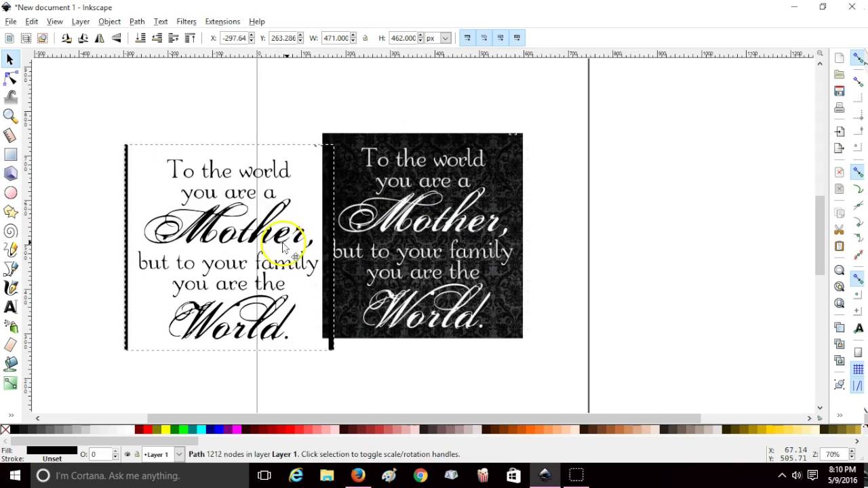
Task: Toggle Layer 1 visibility eye
Action: tap(127, 454)
